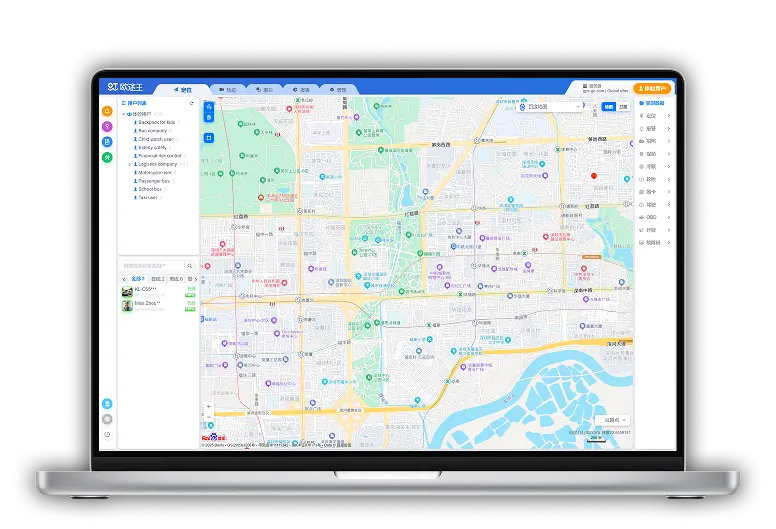Select School bus in the user tree
Viewport: 776px width, 529px height.
pos(150,189)
